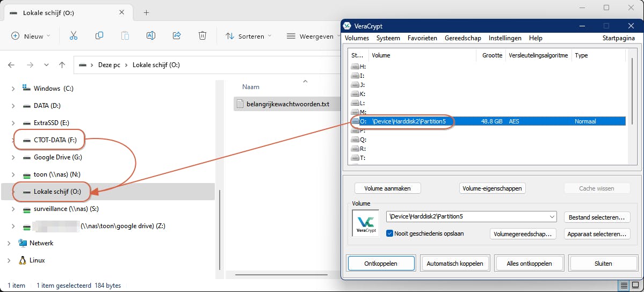
Task: Click the Paste clipboard icon in Explorer toolbar
Action: (125, 36)
